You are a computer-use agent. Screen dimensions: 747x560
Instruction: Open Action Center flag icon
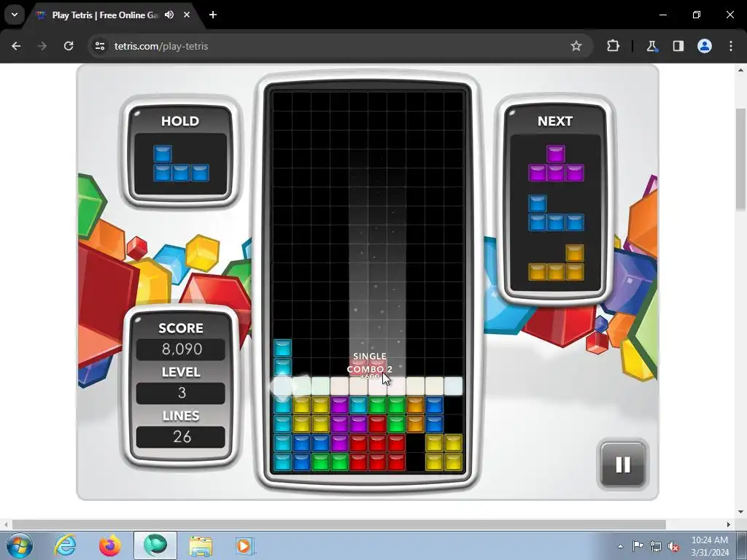click(x=638, y=546)
